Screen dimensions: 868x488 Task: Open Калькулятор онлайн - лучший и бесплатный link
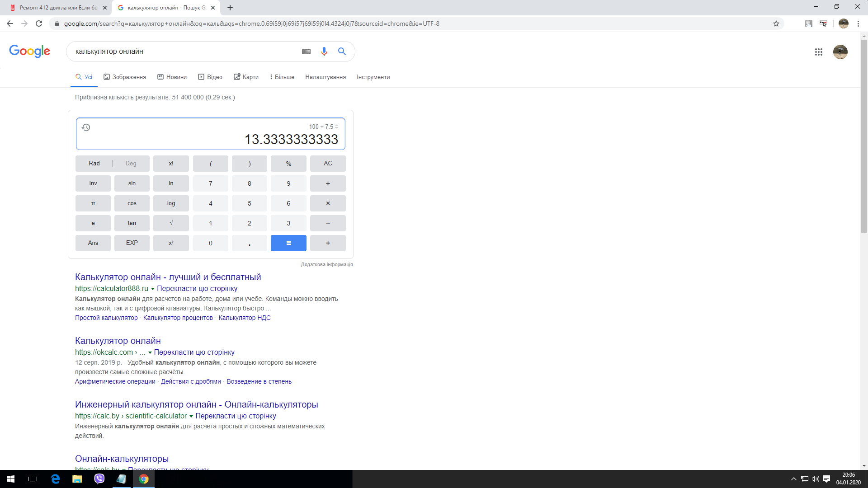tap(168, 277)
